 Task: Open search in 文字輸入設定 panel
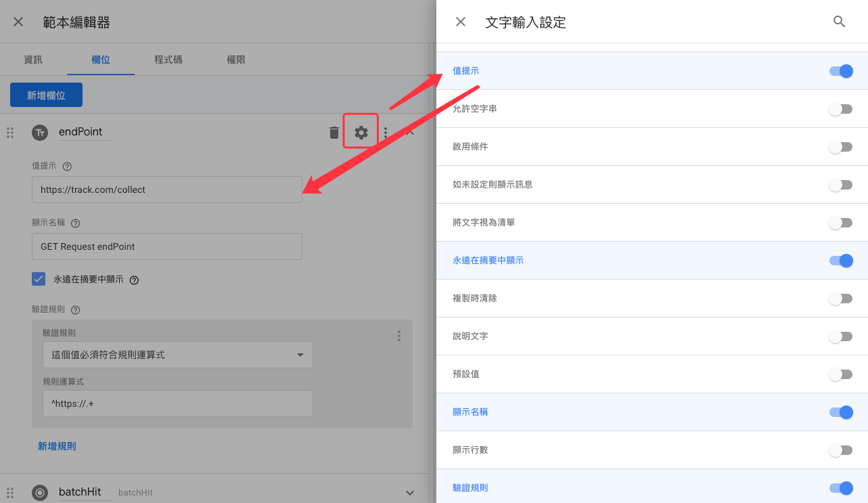pos(840,22)
